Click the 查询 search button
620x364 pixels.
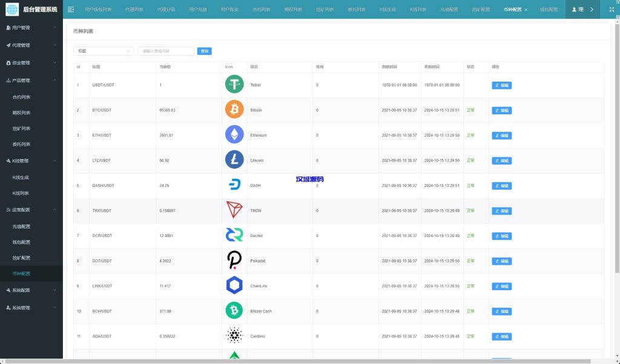point(205,51)
